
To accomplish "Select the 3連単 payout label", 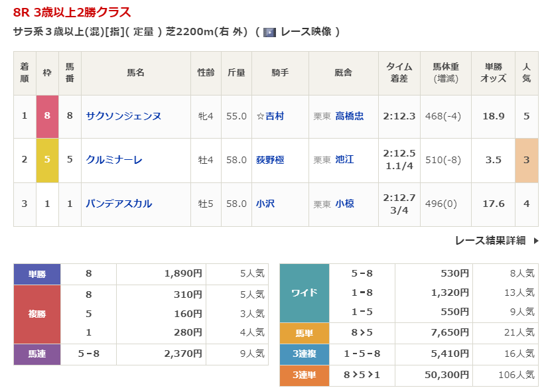I will 304,375.
